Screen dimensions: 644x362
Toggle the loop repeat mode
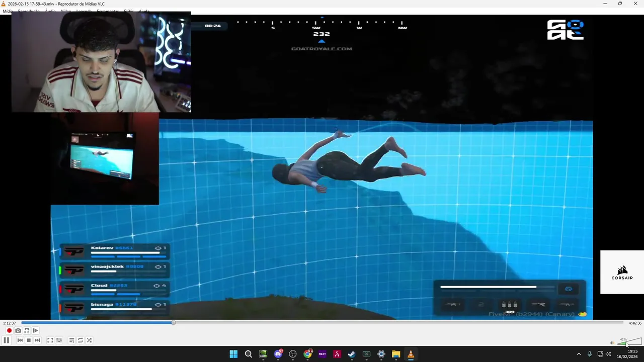point(80,340)
